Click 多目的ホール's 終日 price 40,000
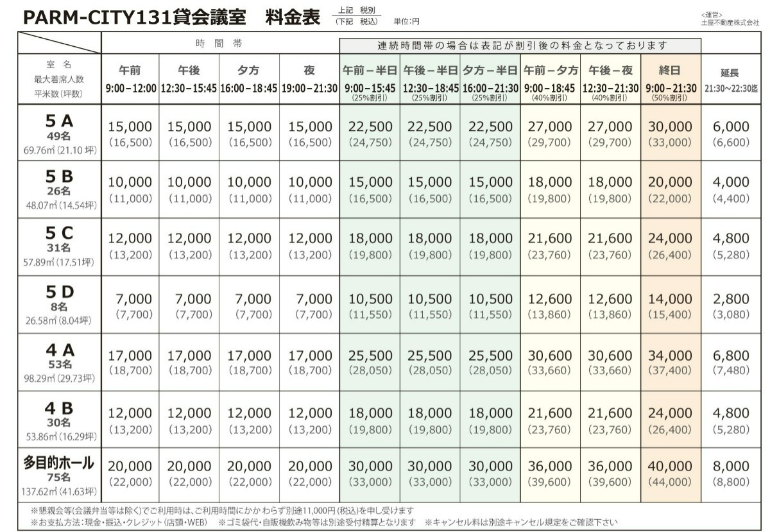Image resolution: width=770 pixels, height=532 pixels. click(669, 466)
